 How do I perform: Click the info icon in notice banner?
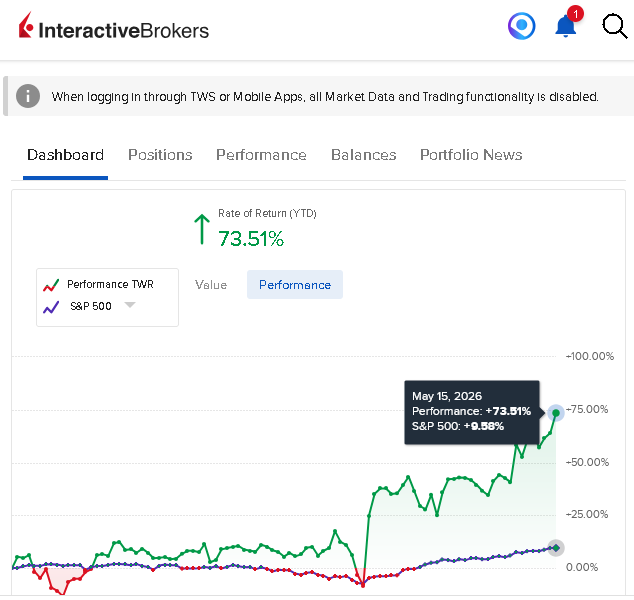tap(27, 96)
